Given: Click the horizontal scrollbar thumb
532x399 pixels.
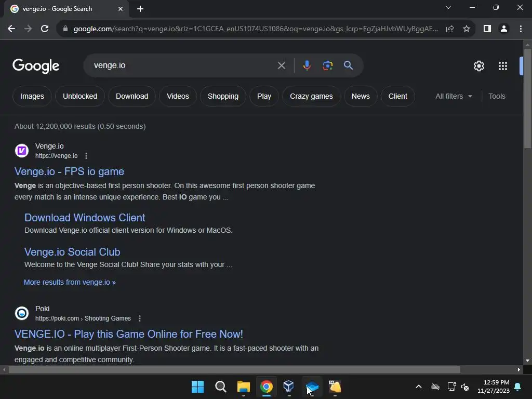Looking at the screenshot, I should tap(234, 370).
